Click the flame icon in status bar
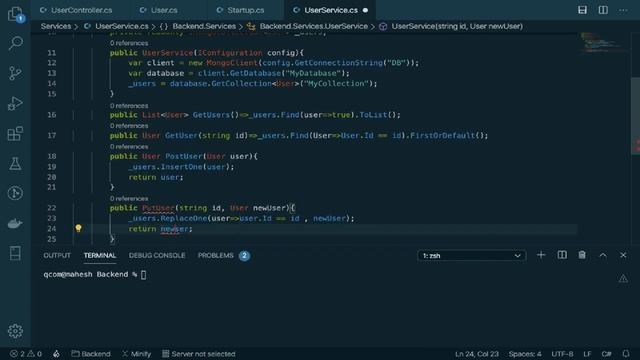 click(56, 353)
